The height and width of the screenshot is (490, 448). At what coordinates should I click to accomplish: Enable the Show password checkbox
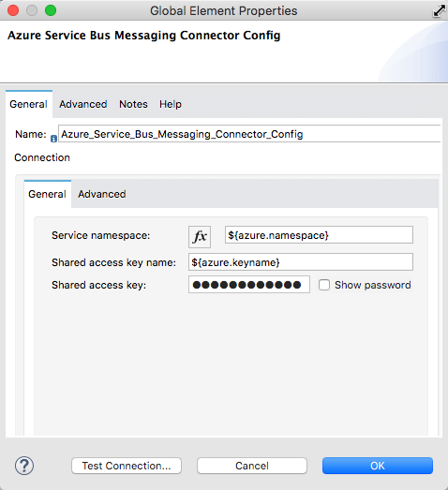324,285
